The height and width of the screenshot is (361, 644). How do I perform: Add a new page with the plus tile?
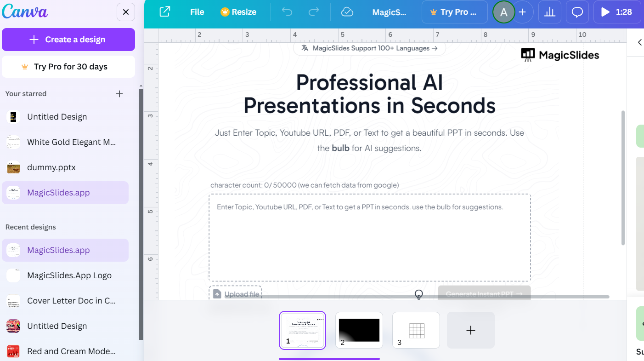[471, 330]
